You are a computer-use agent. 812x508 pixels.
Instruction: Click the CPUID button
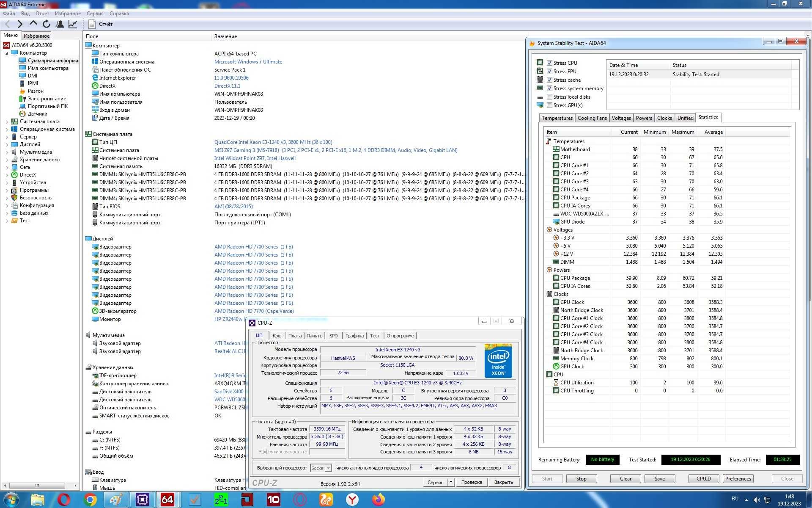pyautogui.click(x=703, y=479)
